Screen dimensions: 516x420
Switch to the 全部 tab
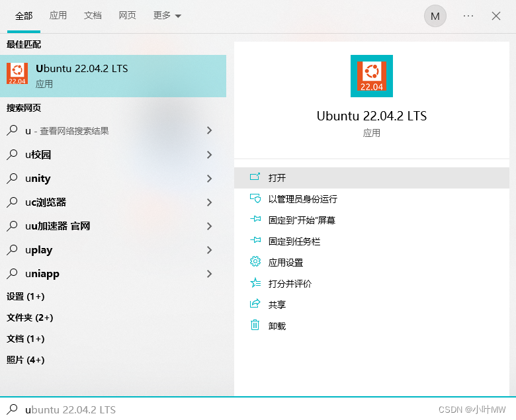[x=24, y=16]
